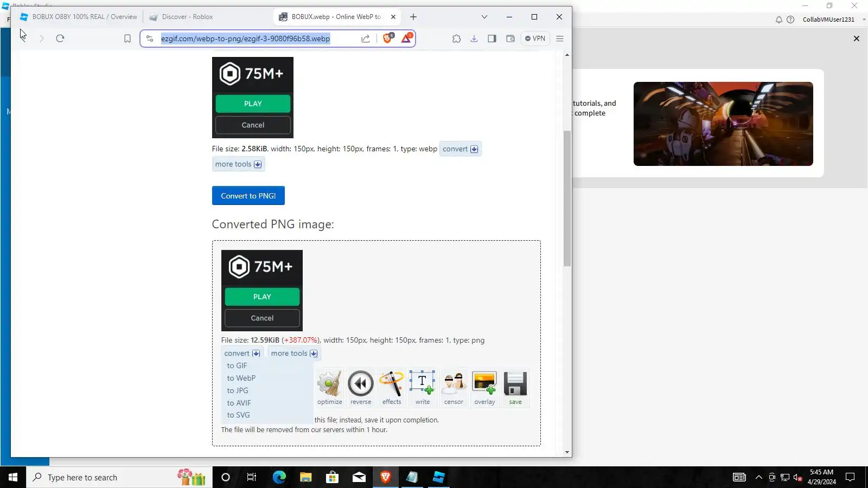Bookmark this page
The height and width of the screenshot is (488, 868).
coord(127,38)
